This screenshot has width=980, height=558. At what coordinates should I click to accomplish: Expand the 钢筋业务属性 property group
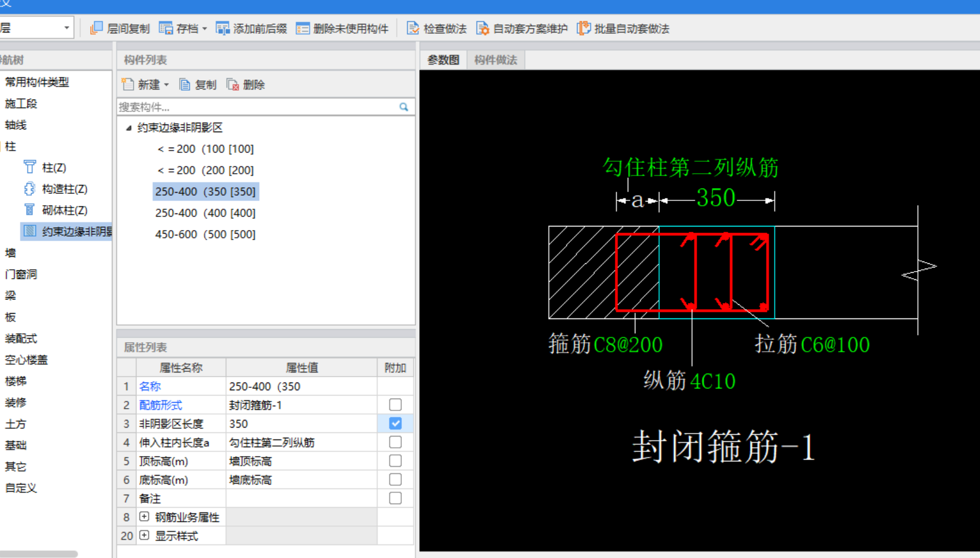(x=144, y=516)
